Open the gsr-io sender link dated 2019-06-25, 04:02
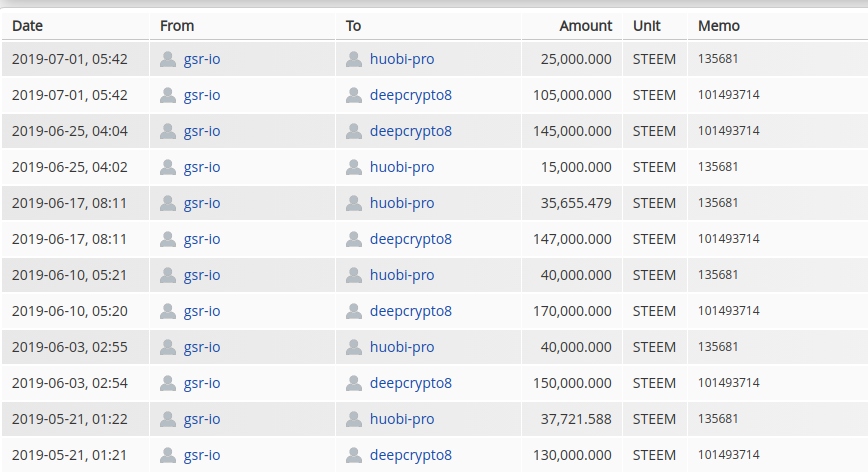 202,167
